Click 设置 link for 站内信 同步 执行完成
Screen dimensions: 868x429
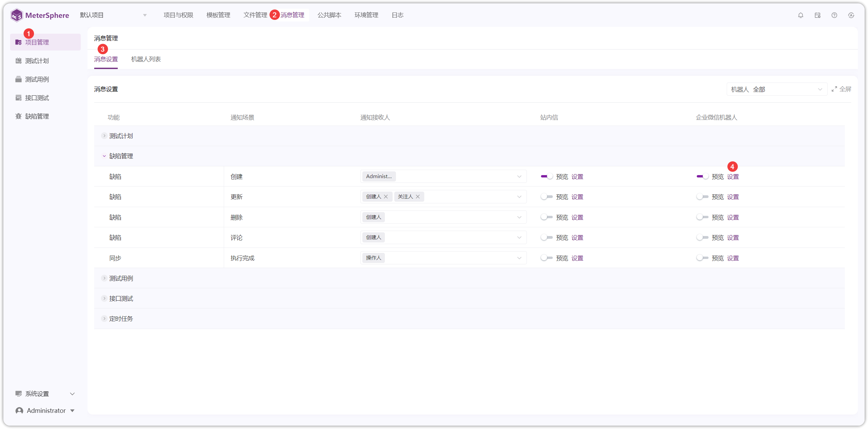click(577, 258)
